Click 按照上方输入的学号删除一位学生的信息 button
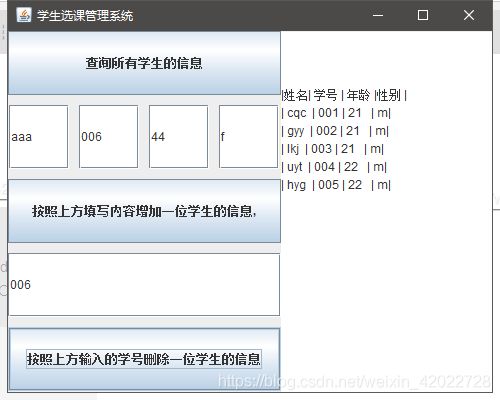Image resolution: width=500 pixels, height=400 pixels. (x=144, y=359)
